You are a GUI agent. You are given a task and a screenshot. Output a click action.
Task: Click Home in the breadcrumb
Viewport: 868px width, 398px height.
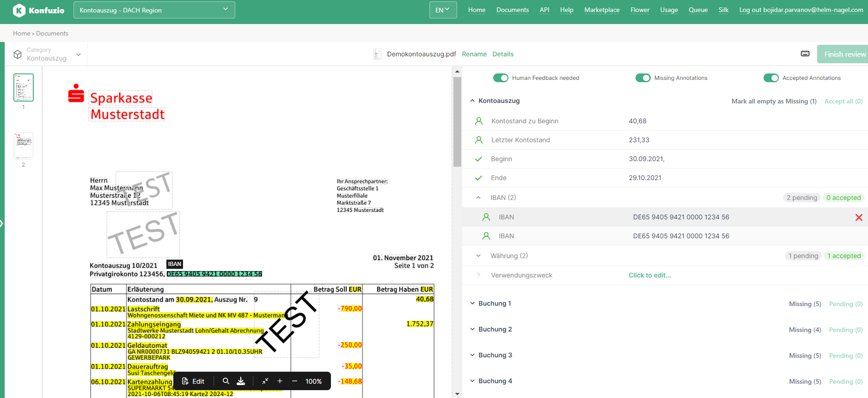coord(21,33)
